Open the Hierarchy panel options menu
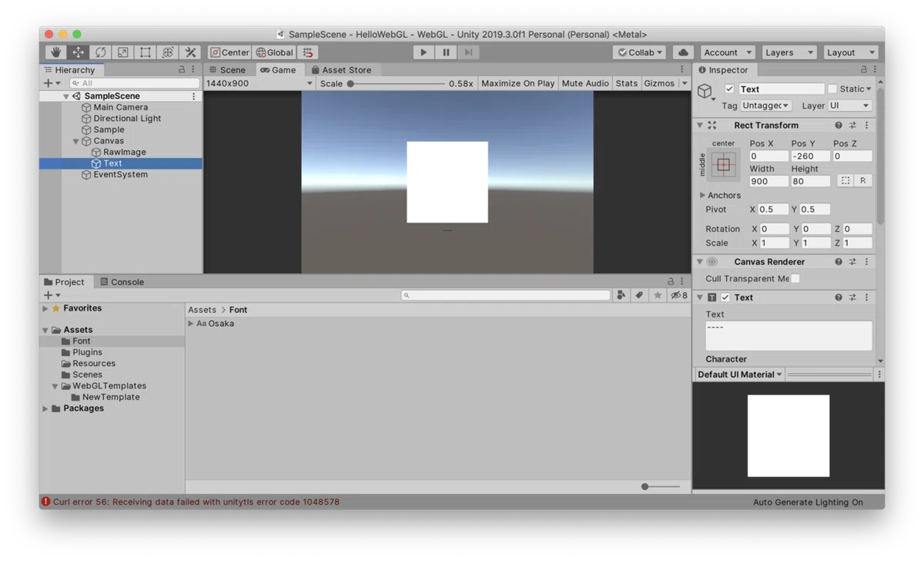Viewport: 924px width, 561px height. (x=193, y=69)
